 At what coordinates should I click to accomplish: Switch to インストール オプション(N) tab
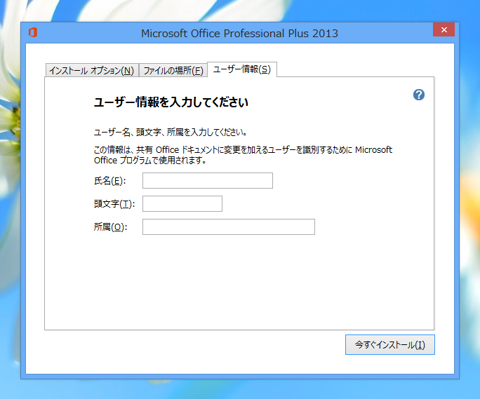92,70
